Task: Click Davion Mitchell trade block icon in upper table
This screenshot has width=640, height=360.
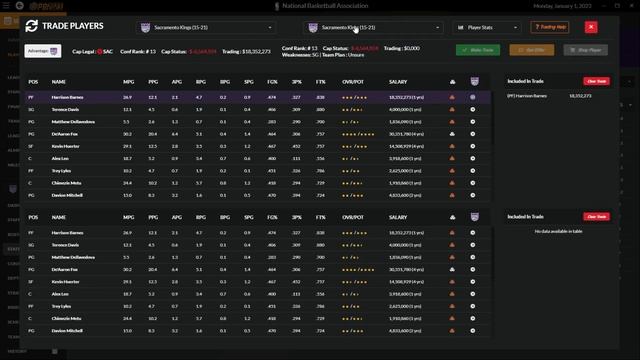Action: tap(452, 195)
